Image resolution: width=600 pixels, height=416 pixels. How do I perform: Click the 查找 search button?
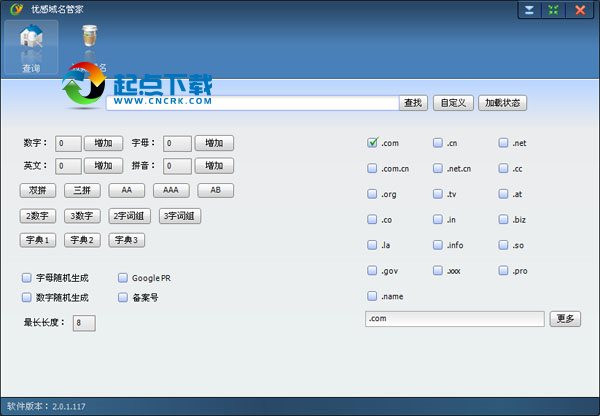(413, 103)
